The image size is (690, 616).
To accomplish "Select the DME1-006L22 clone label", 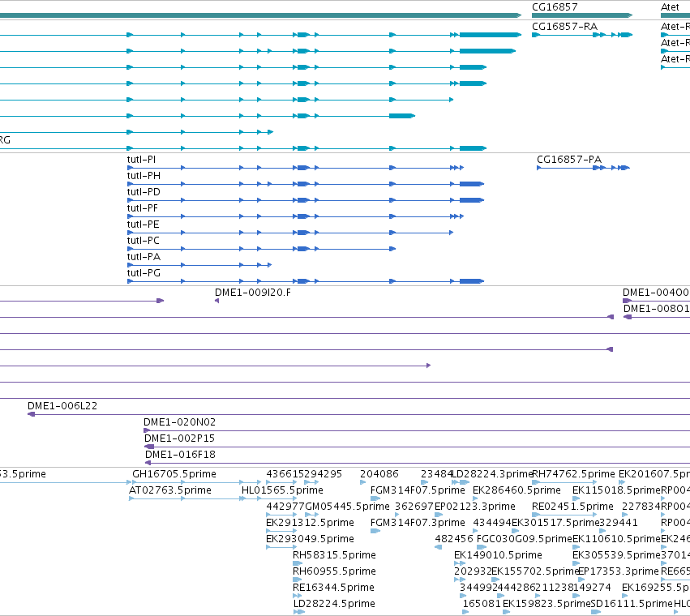I will (x=62, y=406).
